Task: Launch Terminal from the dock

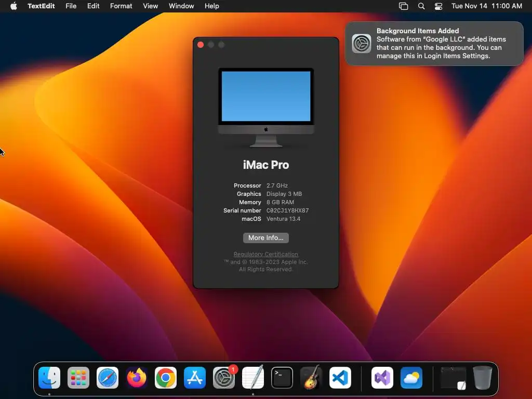Action: [x=282, y=377]
